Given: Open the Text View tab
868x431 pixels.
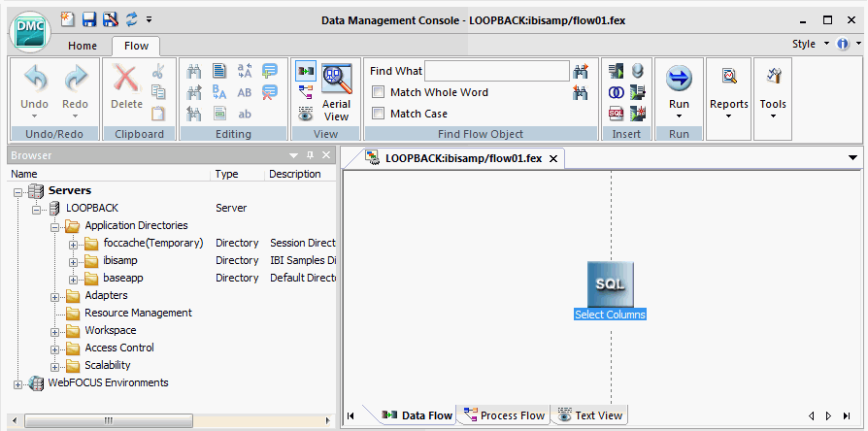Looking at the screenshot, I should point(590,414).
